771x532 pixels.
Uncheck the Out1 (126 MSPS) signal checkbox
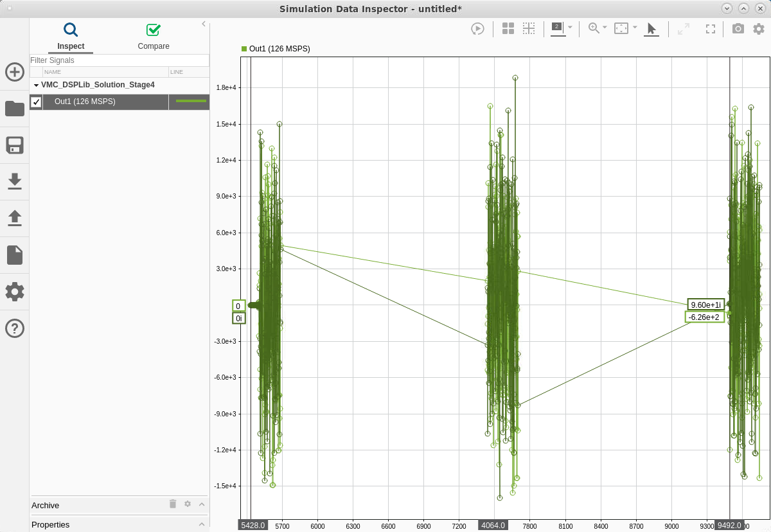click(x=37, y=102)
